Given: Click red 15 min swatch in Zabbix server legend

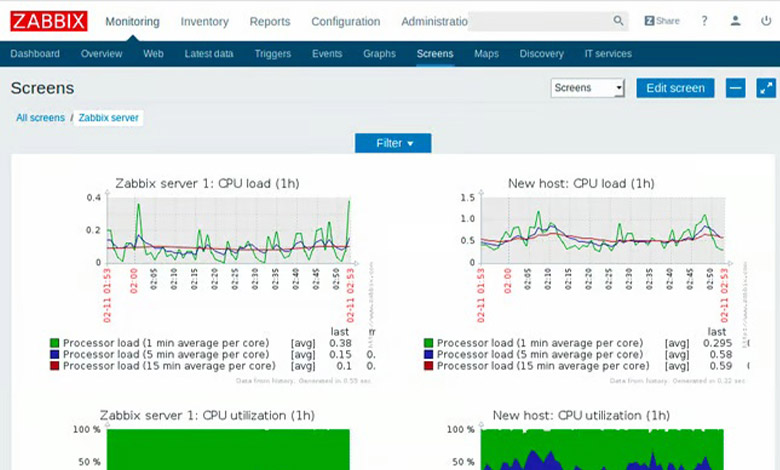Looking at the screenshot, I should (55, 366).
